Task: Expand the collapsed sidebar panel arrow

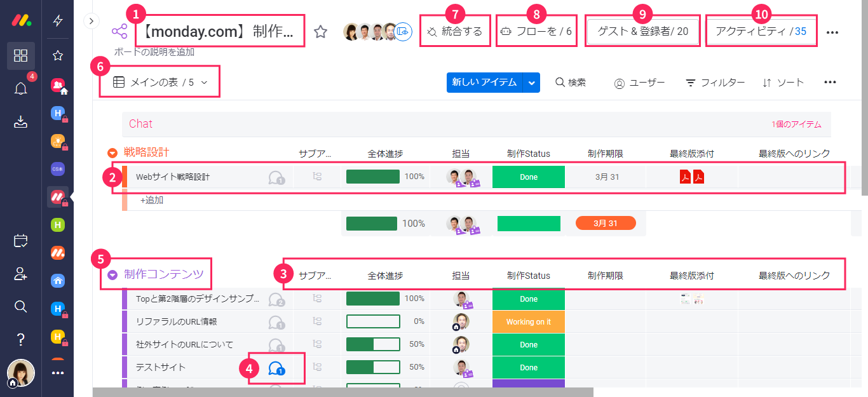Action: (x=92, y=21)
